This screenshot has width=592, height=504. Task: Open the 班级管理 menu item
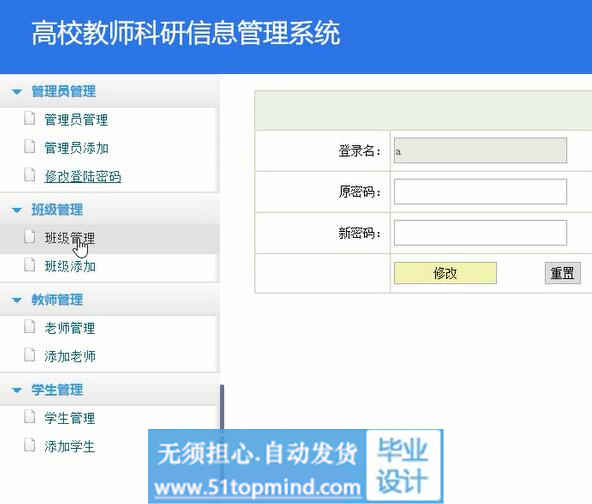(70, 238)
